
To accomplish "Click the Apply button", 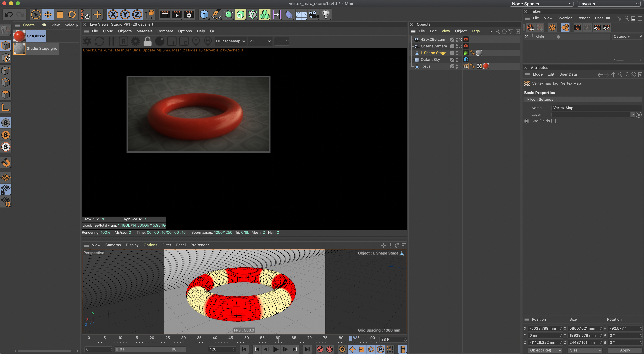I will [x=625, y=350].
